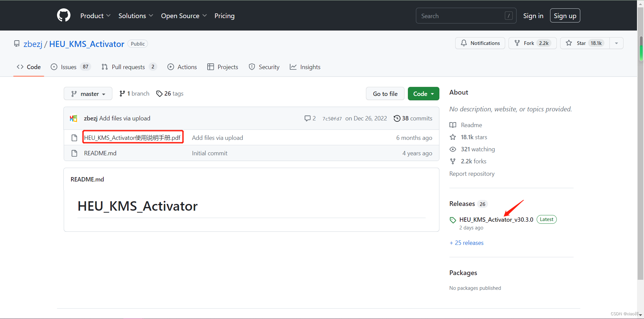Screen dimensions: 644x319
Task: Click the Actions play icon
Action: [x=171, y=67]
